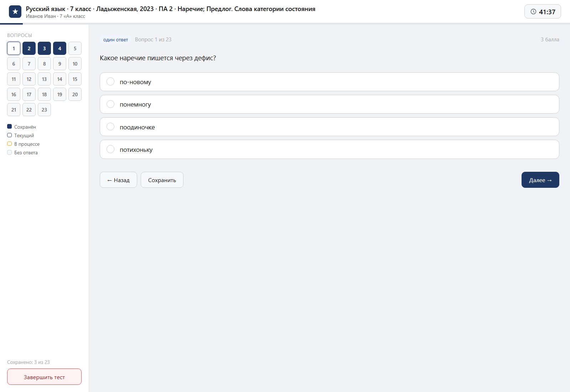Select the answer понемногу
Image resolution: width=570 pixels, height=392 pixels.
pos(329,104)
